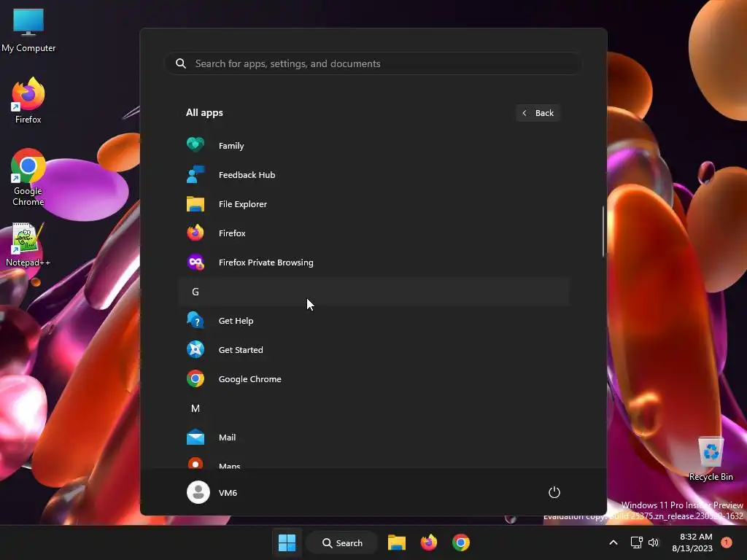Select the Google Chrome desktop shortcut

click(x=28, y=177)
